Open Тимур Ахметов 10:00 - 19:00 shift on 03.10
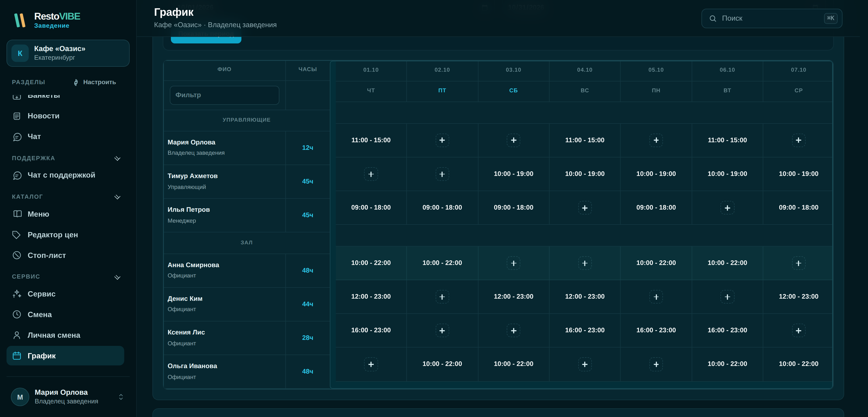The width and height of the screenshot is (868, 417). (513, 174)
